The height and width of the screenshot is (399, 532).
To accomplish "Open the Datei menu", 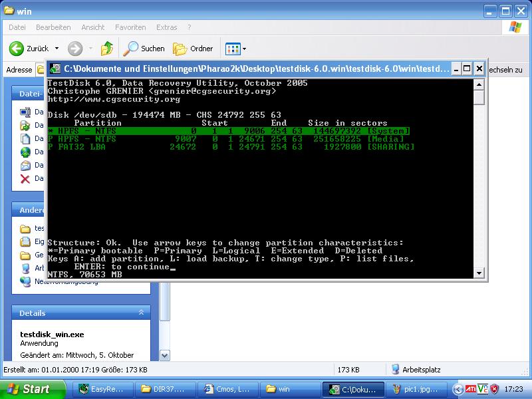I will point(17,27).
